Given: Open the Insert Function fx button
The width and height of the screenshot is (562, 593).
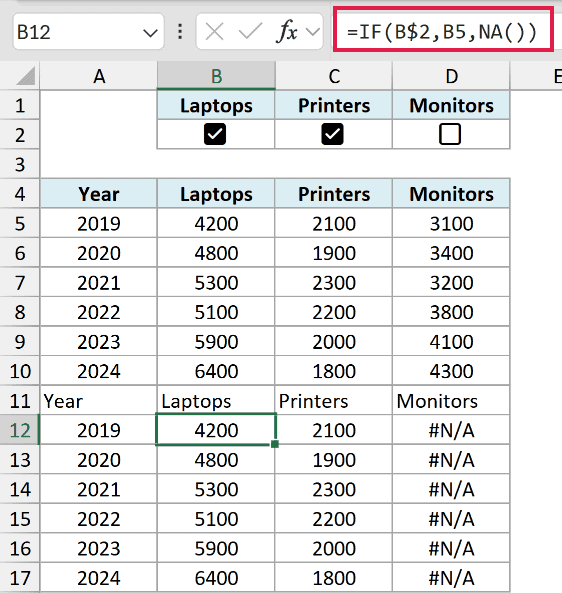Looking at the screenshot, I should click(287, 32).
